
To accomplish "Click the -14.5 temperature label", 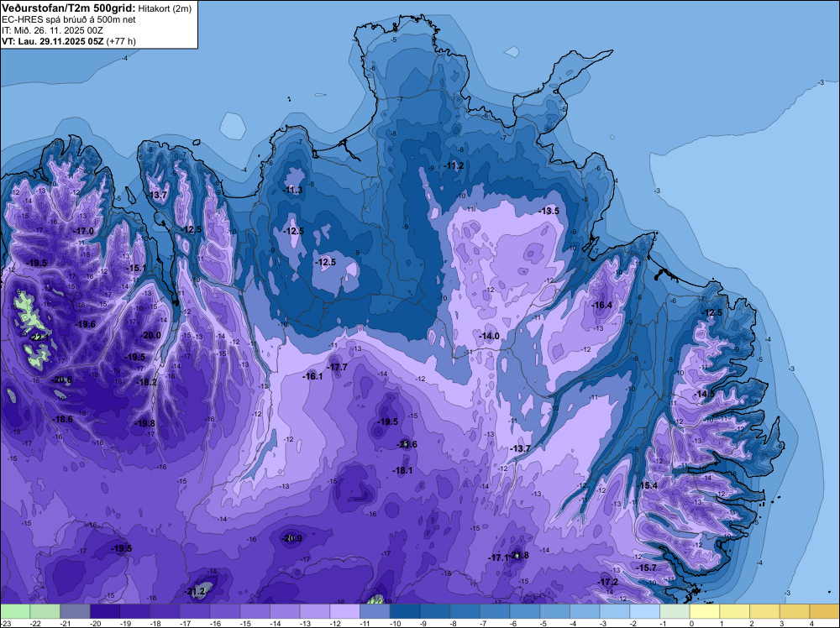I will click(705, 394).
